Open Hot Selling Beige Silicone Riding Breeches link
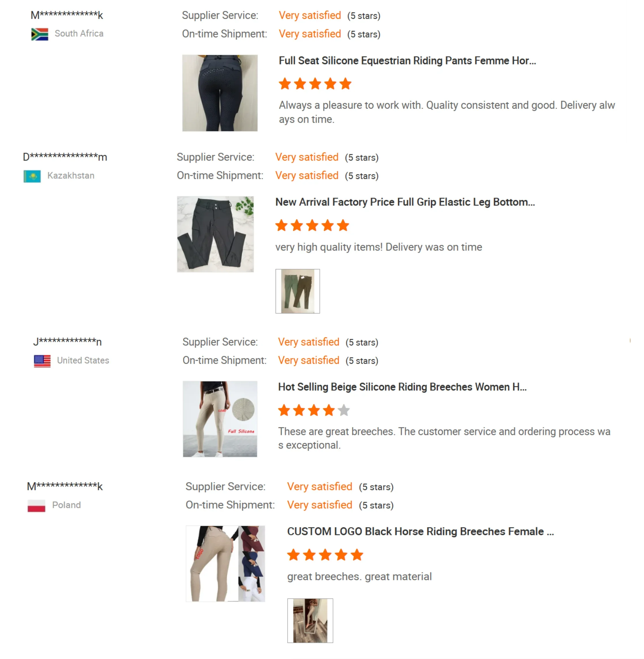 402,387
